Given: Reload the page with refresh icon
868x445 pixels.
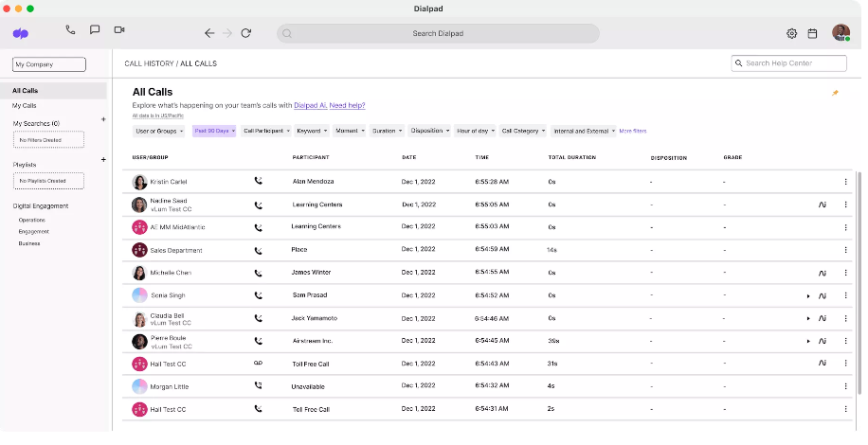Looking at the screenshot, I should tap(245, 33).
